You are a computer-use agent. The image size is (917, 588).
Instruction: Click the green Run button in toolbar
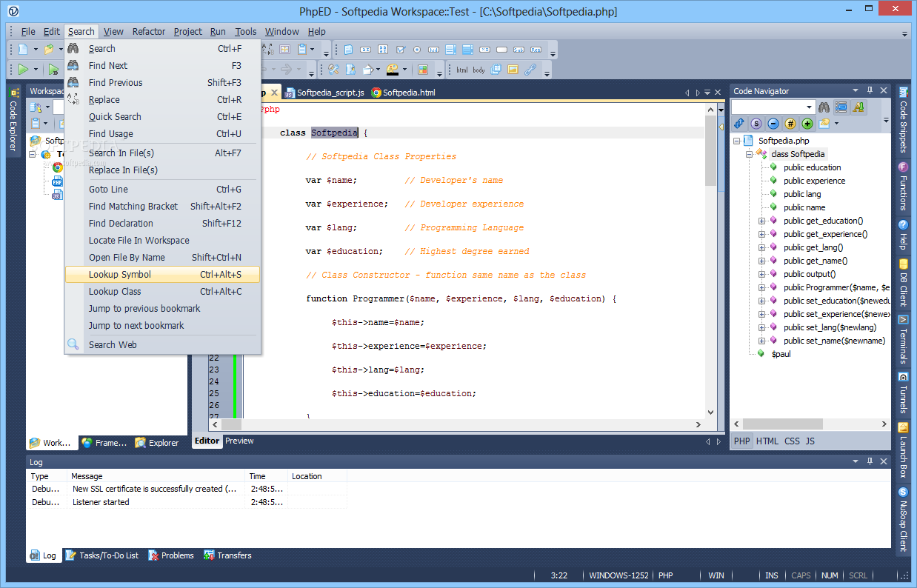23,70
